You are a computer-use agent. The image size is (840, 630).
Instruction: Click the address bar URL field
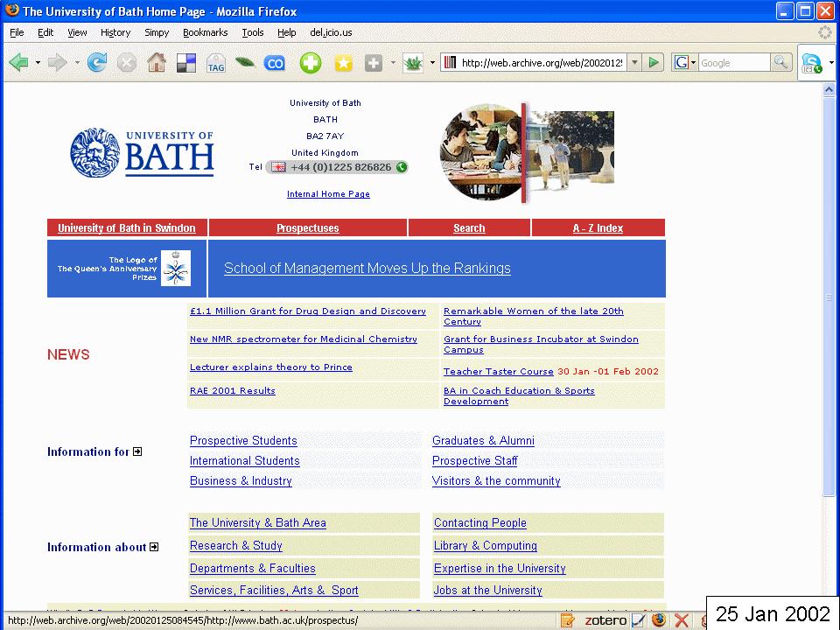pos(541,63)
